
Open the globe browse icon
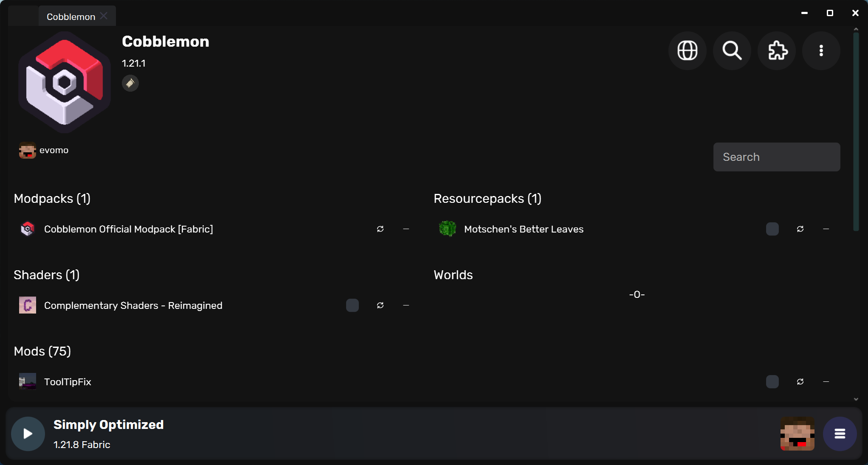687,50
